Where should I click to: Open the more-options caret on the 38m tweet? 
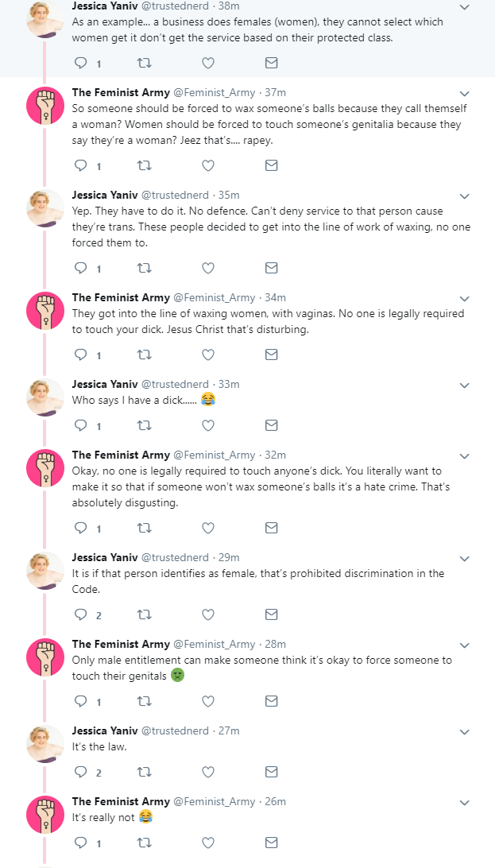[x=465, y=7]
